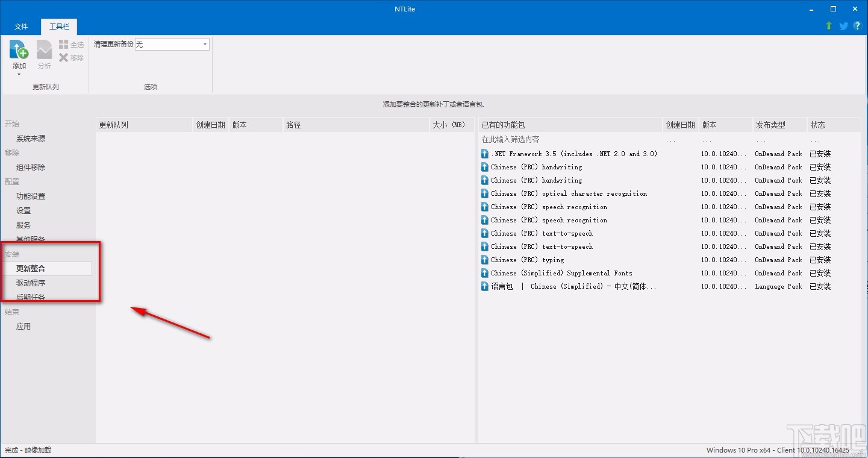The width and height of the screenshot is (868, 458).
Task: Open the 清理更新备份 dropdown
Action: coord(204,44)
